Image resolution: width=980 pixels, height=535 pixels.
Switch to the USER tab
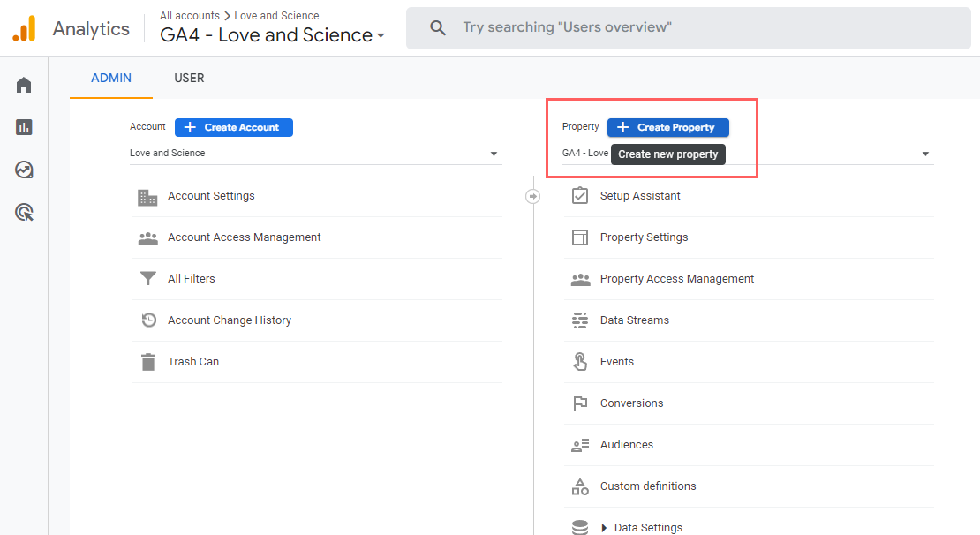(x=189, y=78)
